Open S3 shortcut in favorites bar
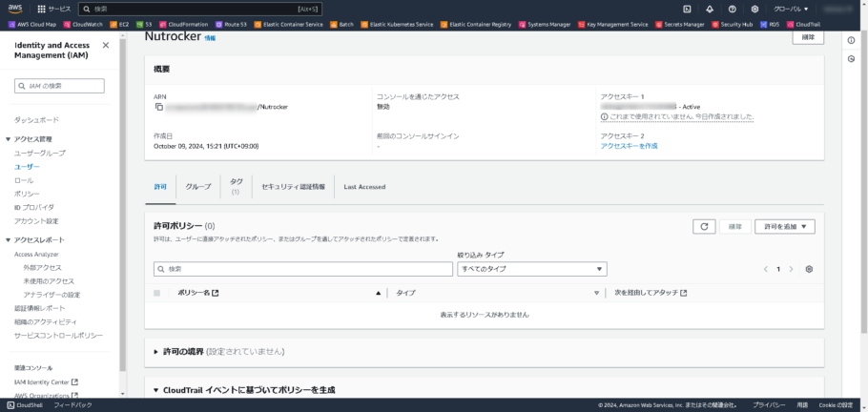Viewport: 868px width, 412px height. (144, 25)
